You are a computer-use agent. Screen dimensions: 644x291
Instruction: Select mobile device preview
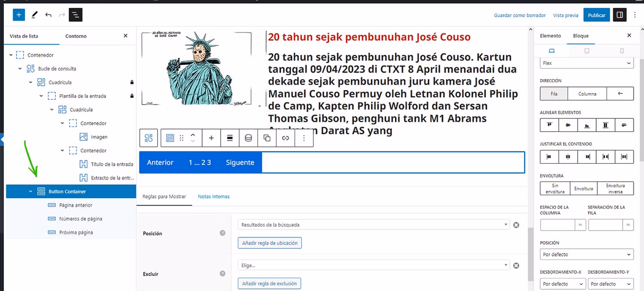[x=622, y=51]
